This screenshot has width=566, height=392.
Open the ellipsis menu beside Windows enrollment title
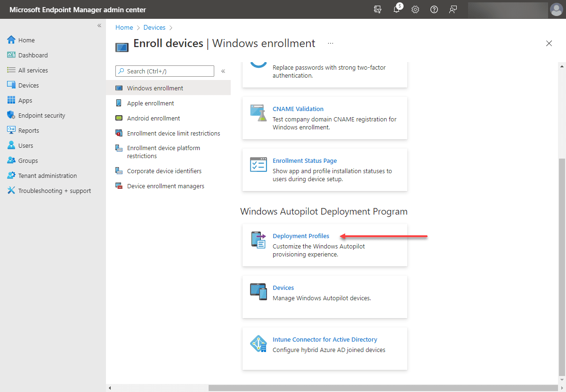(x=330, y=43)
